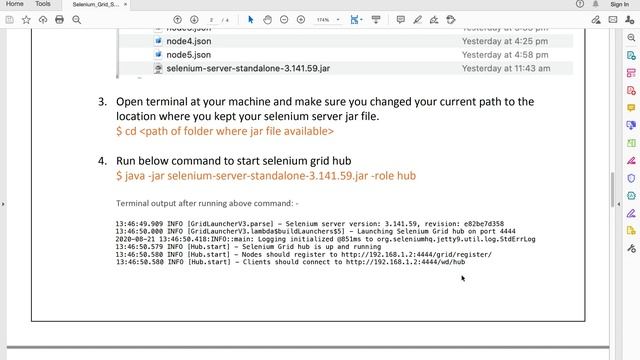Open the teal tool icon below the Protect shield
640x360 pixels.
pos(631,196)
